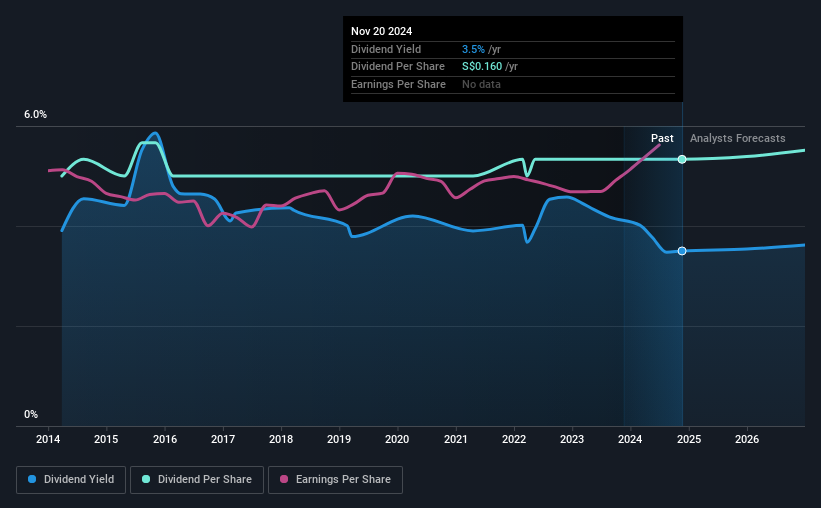
Task: Click the teal data point marker at Nov 2024
Action: pos(682,159)
